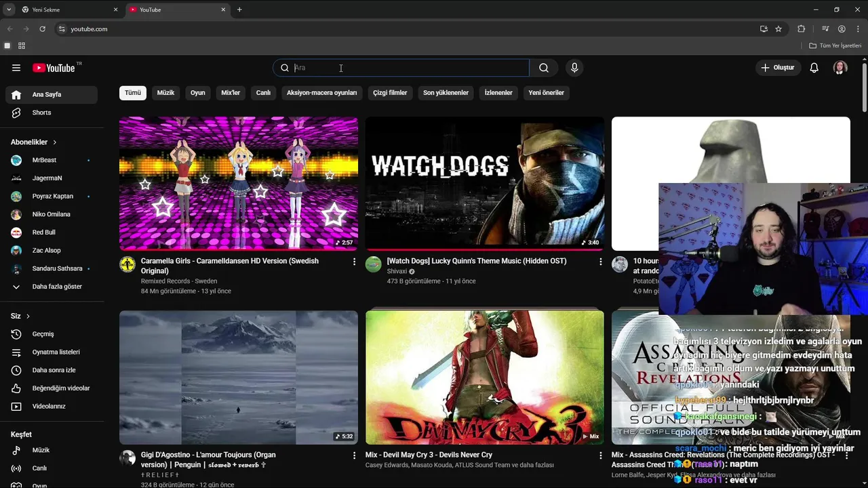Click inside the Ara search field
This screenshot has width=868, height=488.
coord(401,68)
